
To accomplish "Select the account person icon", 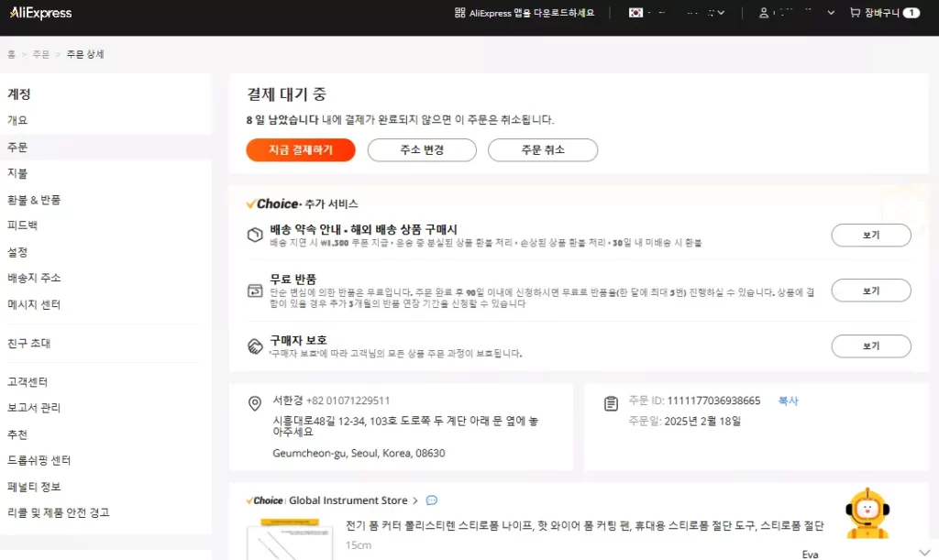I will [x=763, y=13].
